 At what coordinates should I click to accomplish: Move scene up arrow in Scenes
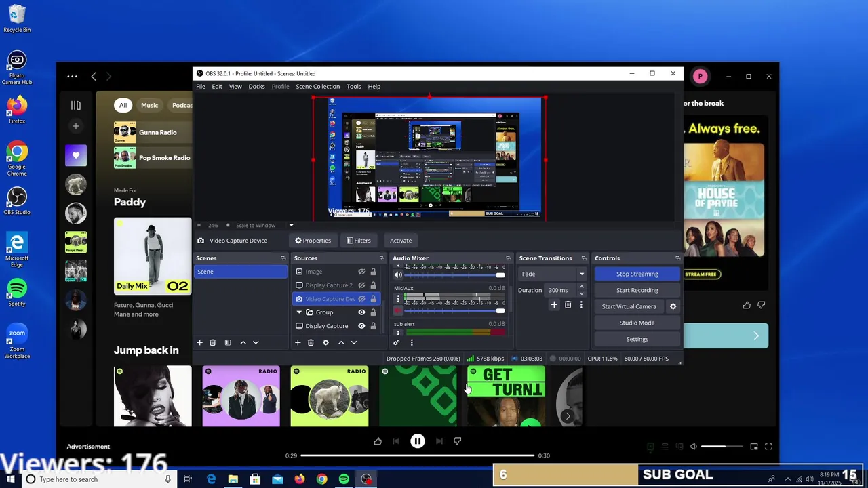[243, 342]
